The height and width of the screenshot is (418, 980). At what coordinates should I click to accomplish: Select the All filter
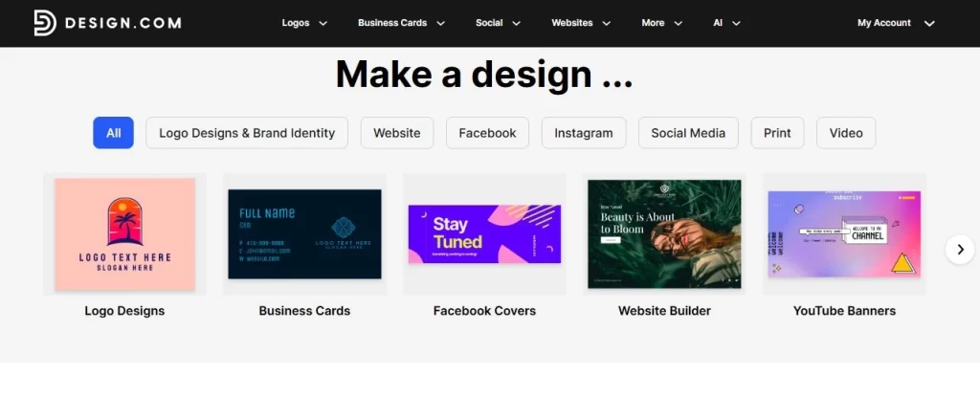coord(113,132)
